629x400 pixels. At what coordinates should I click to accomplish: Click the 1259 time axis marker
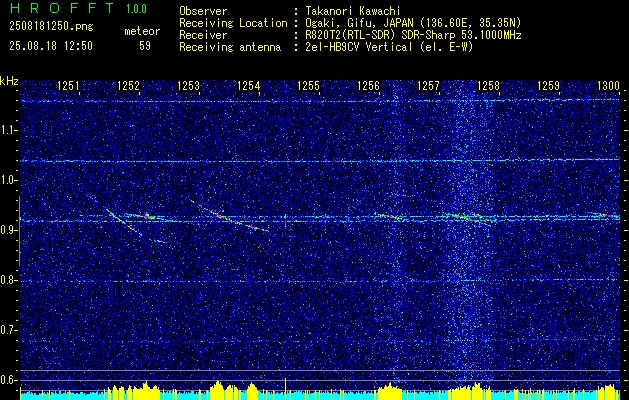pos(548,85)
